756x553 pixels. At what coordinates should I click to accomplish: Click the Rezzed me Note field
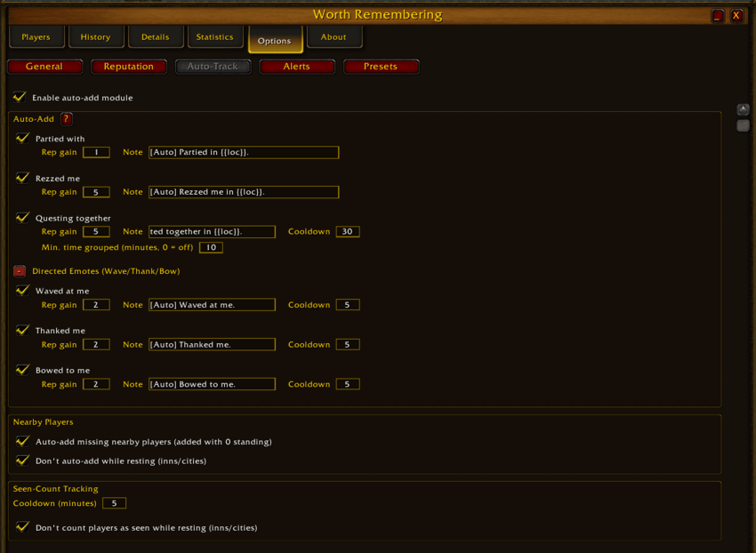244,192
